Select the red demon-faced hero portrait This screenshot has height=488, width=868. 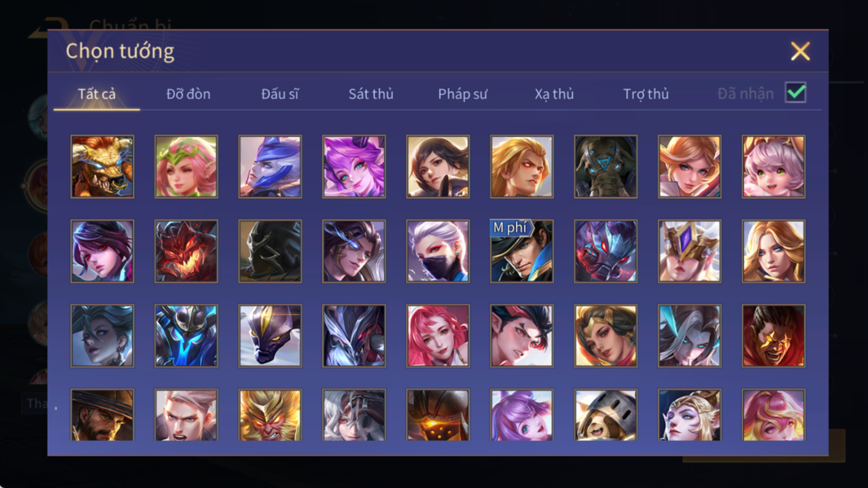[x=186, y=251]
